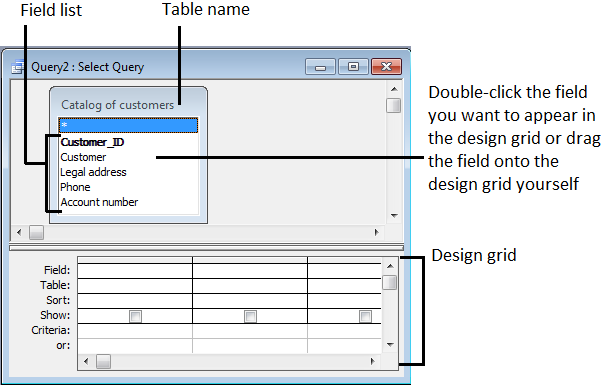Toggle the Show checkbox in third column
Viewport: 606px width, 389px height.
[x=365, y=317]
